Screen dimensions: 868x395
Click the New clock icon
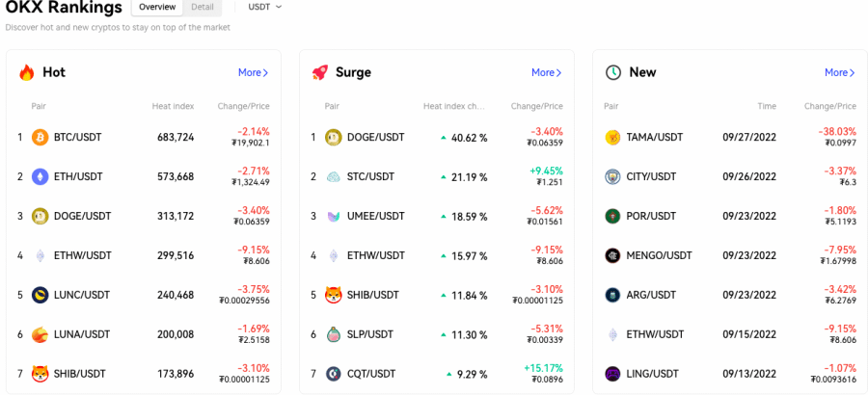(x=613, y=72)
